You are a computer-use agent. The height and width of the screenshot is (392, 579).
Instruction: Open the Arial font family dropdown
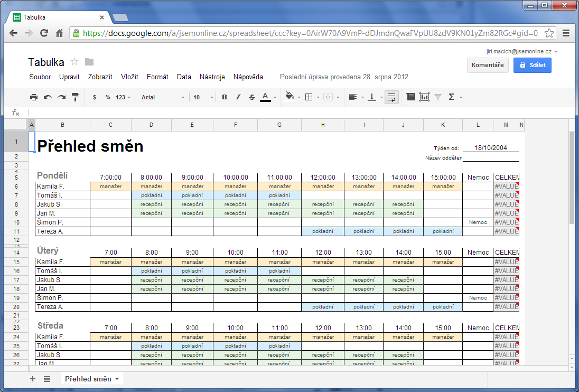(x=163, y=97)
